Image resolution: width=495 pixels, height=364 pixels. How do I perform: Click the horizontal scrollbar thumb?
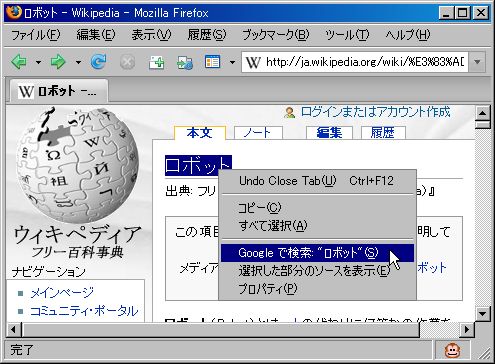pyautogui.click(x=220, y=330)
